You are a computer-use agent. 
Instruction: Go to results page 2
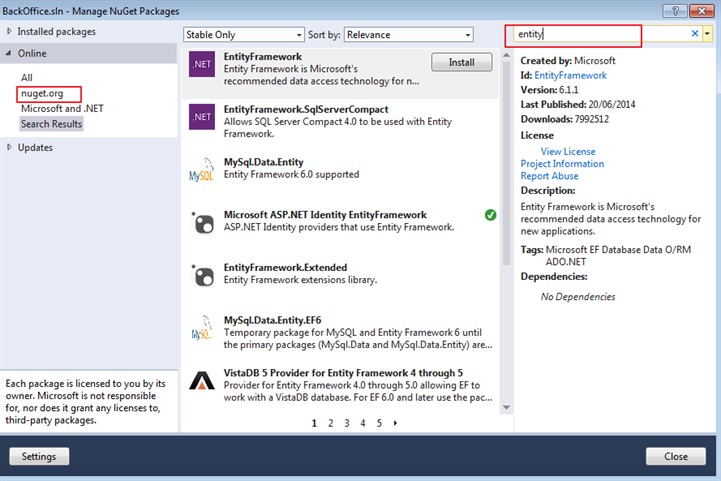(x=330, y=423)
